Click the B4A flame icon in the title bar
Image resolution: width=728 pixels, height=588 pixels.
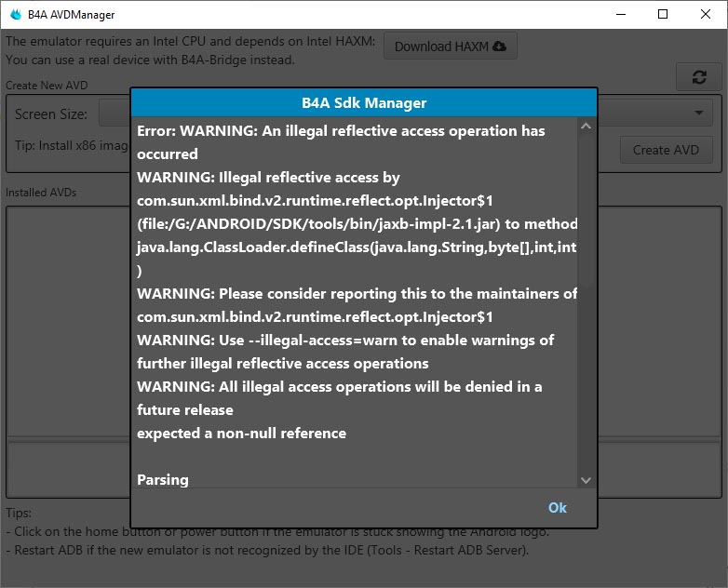click(x=16, y=14)
